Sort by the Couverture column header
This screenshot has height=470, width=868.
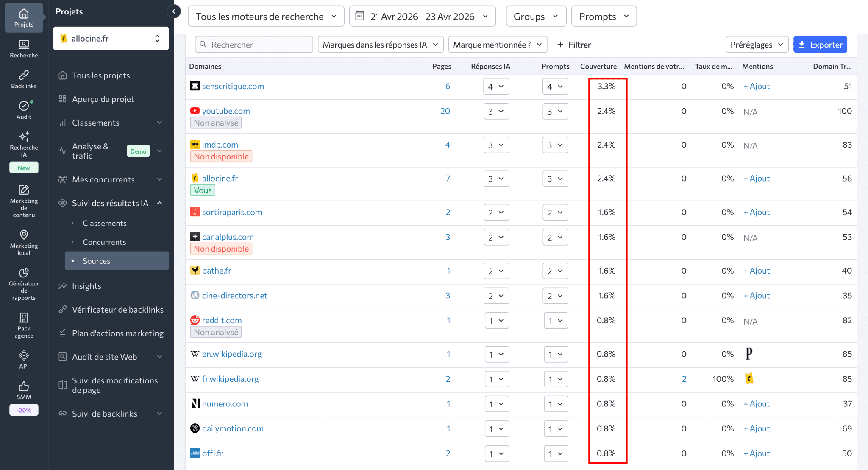pos(598,66)
